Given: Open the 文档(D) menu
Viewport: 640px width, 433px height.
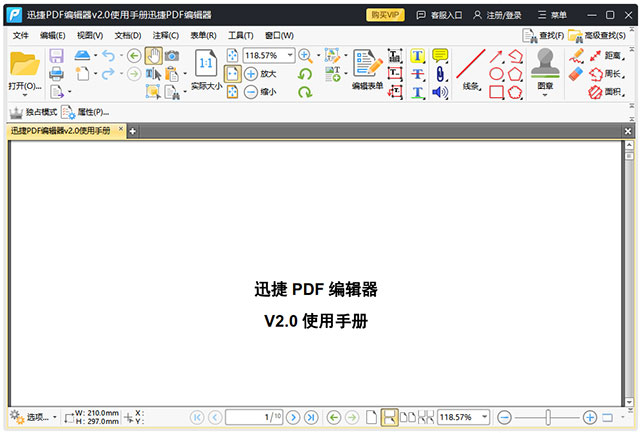Looking at the screenshot, I should [128, 36].
